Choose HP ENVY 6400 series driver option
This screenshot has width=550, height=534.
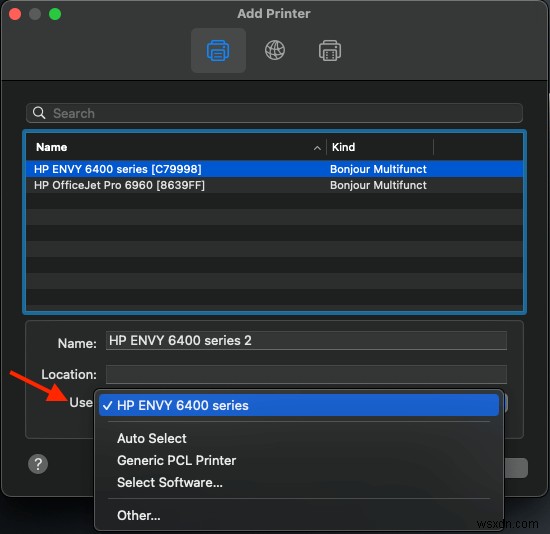[299, 405]
